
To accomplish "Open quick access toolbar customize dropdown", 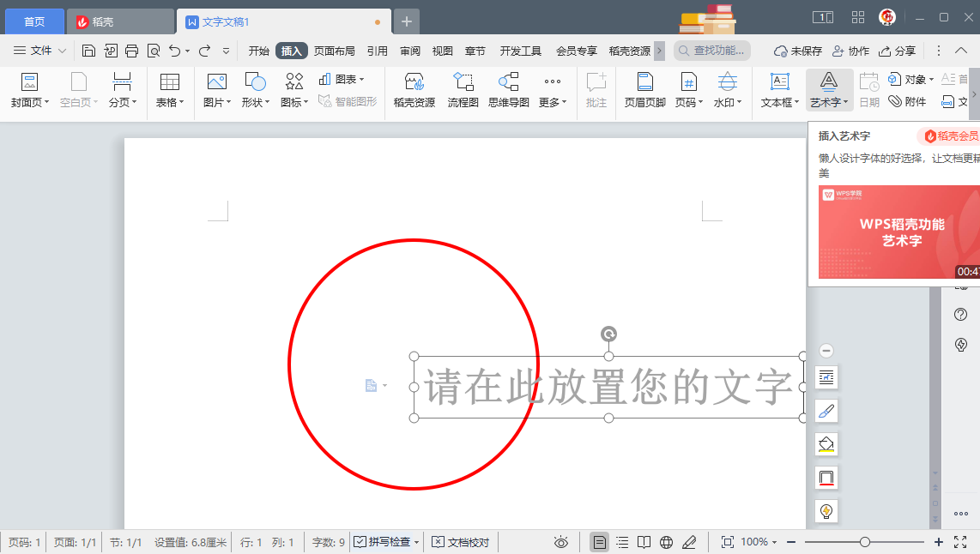I will click(227, 51).
